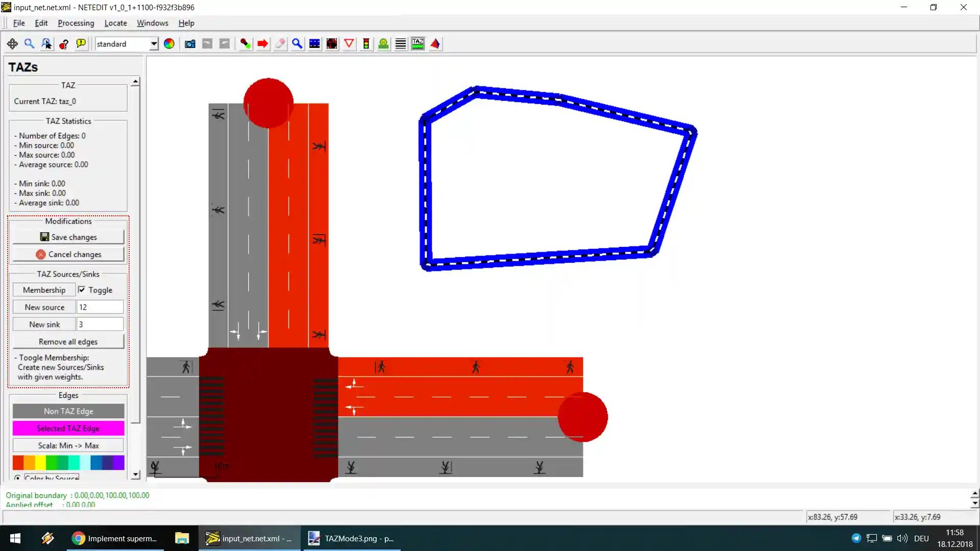
Task: Select the red arrow move mode icon
Action: [x=262, y=44]
